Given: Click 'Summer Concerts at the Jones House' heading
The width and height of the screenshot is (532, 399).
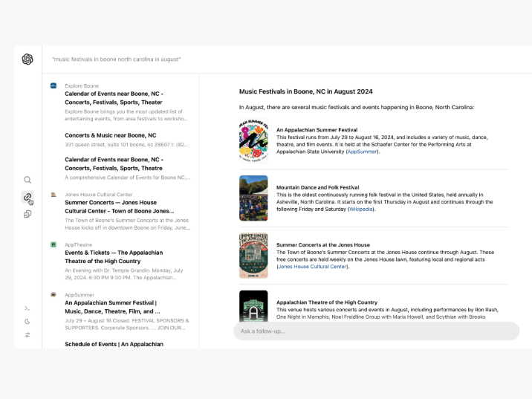Looking at the screenshot, I should pyautogui.click(x=323, y=244).
